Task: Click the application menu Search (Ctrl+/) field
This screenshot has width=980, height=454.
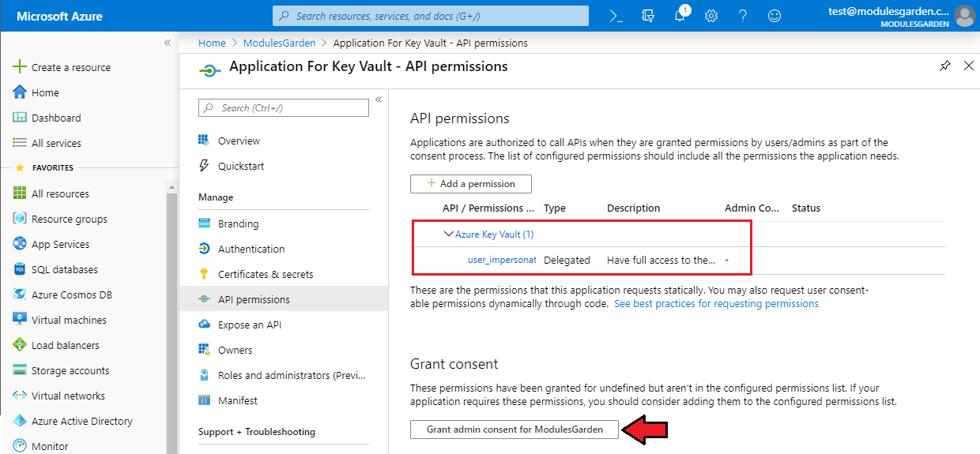Action: (x=284, y=107)
